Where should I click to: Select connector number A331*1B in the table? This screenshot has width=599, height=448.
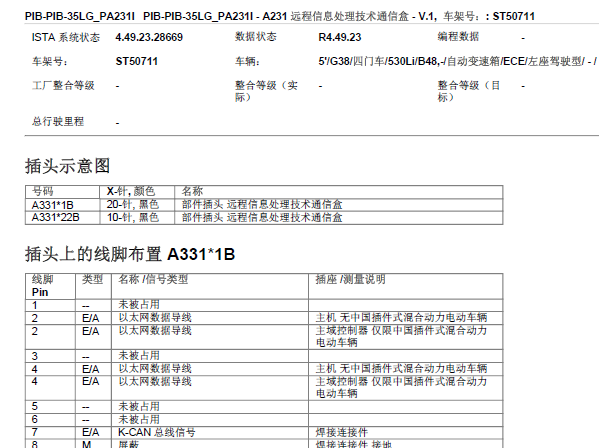[x=52, y=205]
